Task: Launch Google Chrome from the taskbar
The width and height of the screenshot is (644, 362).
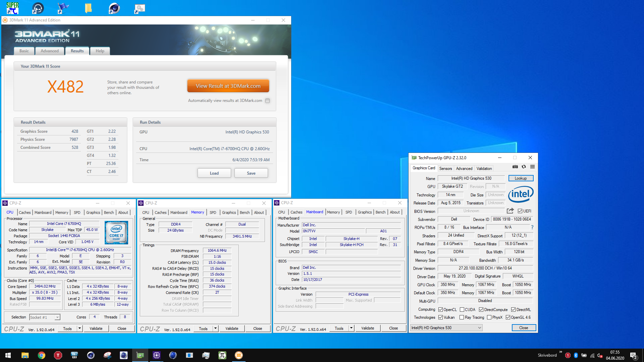Action: (x=41, y=355)
